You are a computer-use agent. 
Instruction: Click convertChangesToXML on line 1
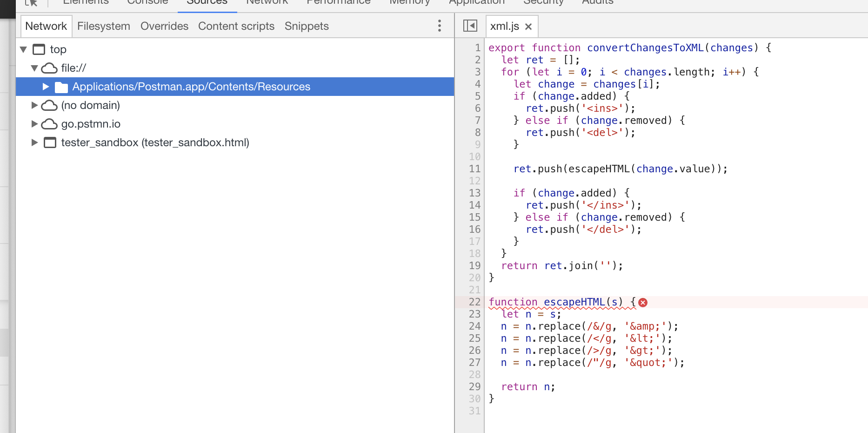(646, 48)
